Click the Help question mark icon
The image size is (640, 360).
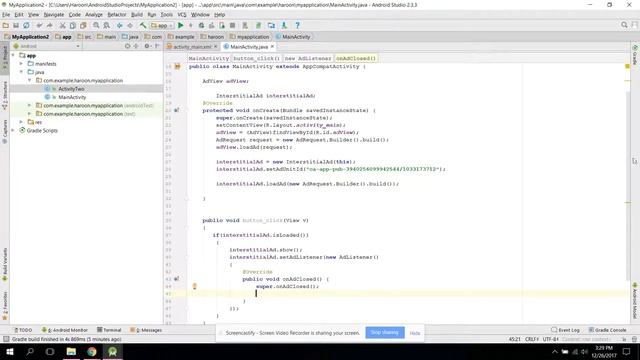297,25
